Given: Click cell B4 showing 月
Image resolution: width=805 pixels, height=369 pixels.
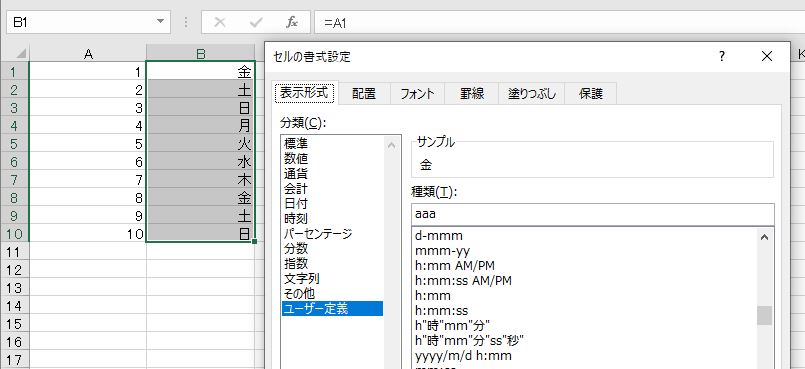Looking at the screenshot, I should [x=201, y=125].
